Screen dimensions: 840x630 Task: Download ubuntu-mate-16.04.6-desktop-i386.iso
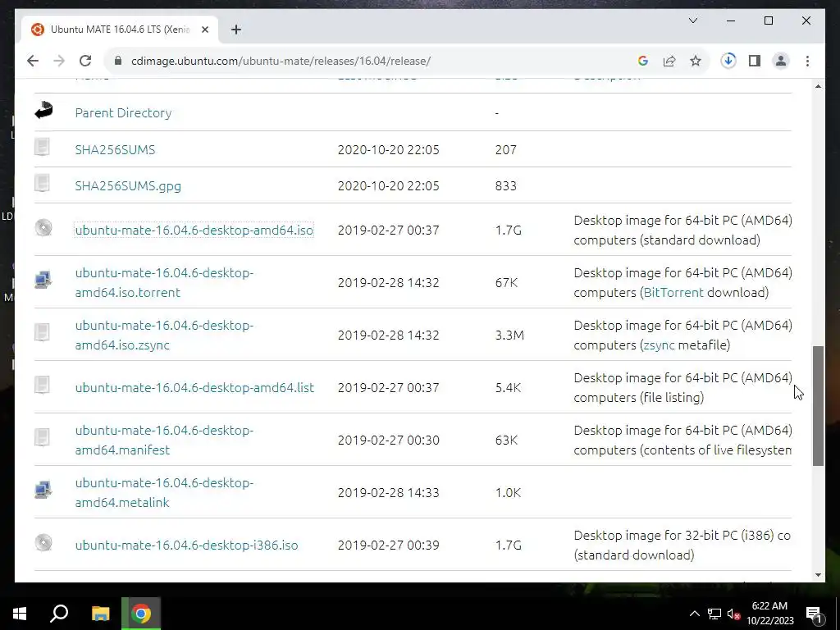186,545
